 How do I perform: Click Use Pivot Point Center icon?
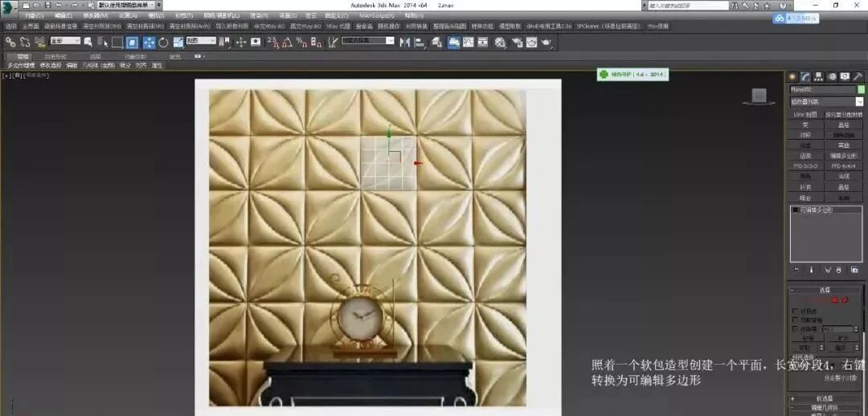pyautogui.click(x=224, y=42)
